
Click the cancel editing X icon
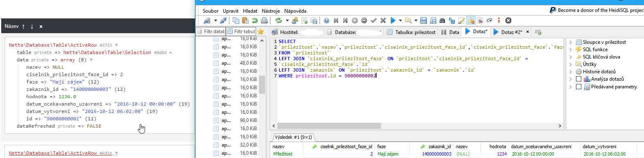[x=383, y=20]
